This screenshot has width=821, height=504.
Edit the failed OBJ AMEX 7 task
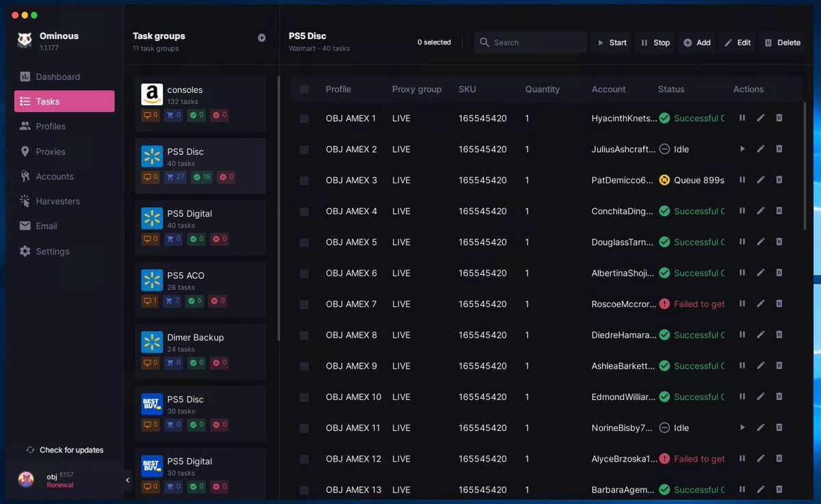click(761, 304)
